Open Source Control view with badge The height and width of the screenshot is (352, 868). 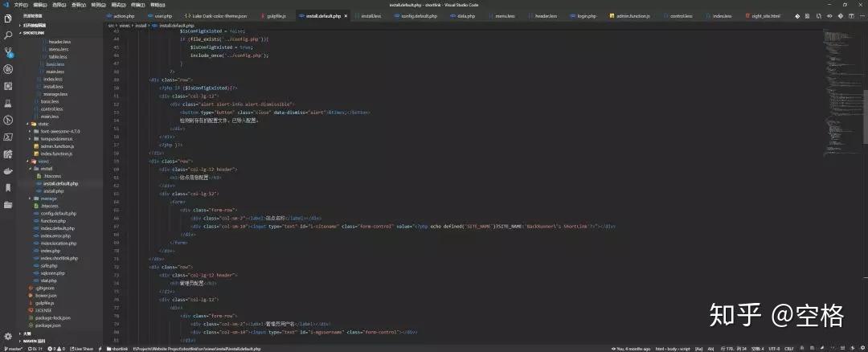(x=8, y=52)
